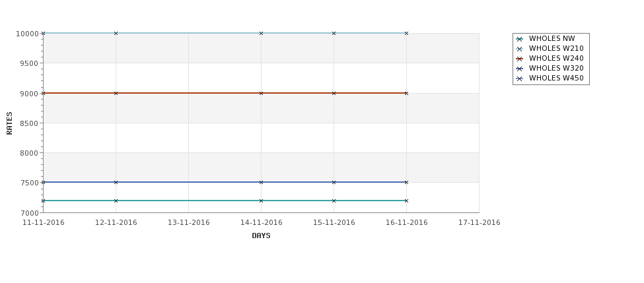Select the W240 data point on 14-11-2016
This screenshot has width=644, height=283.
pos(261,94)
